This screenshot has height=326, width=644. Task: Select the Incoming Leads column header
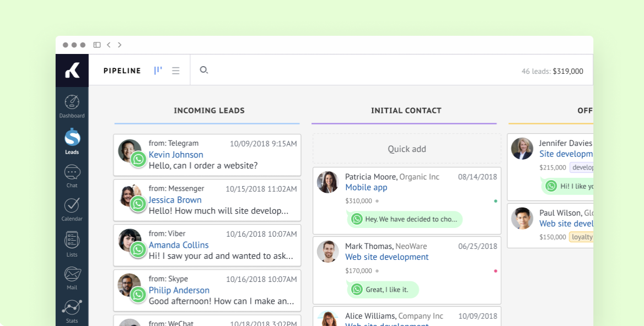point(209,111)
